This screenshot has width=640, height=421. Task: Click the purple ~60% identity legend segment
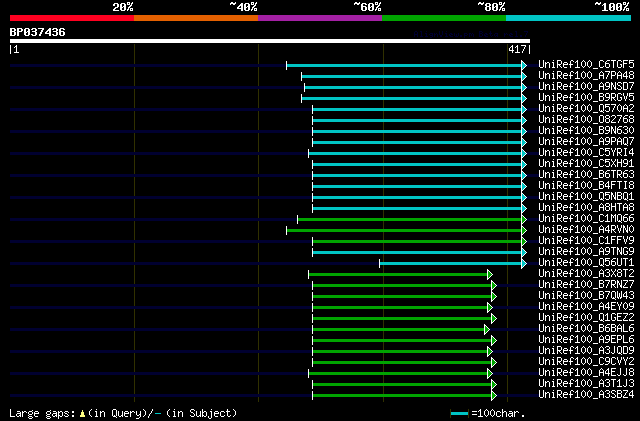click(x=320, y=18)
